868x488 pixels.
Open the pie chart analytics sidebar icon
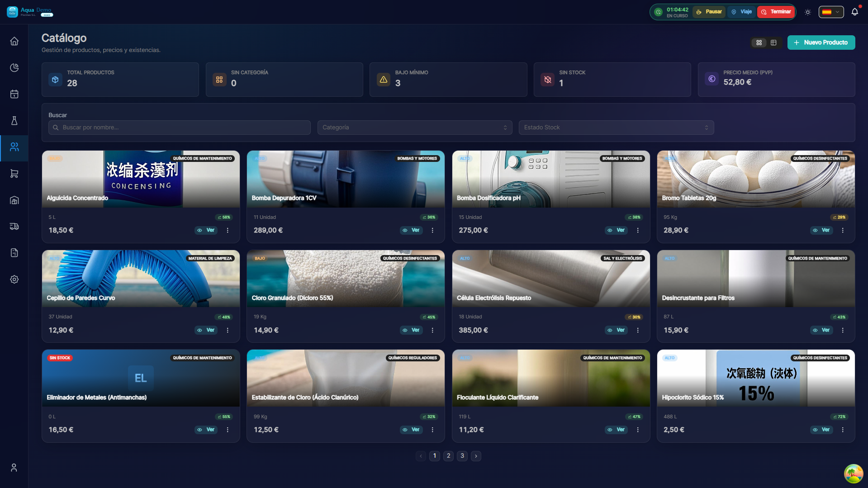[14, 68]
